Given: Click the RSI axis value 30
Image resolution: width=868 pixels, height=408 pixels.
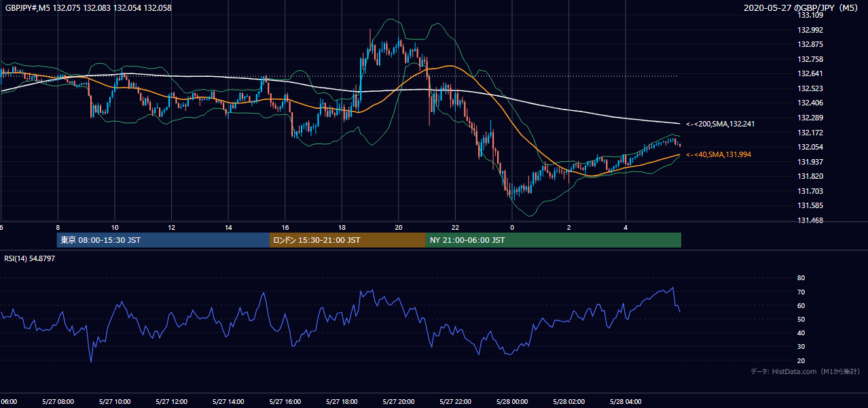Looking at the screenshot, I should [x=801, y=347].
